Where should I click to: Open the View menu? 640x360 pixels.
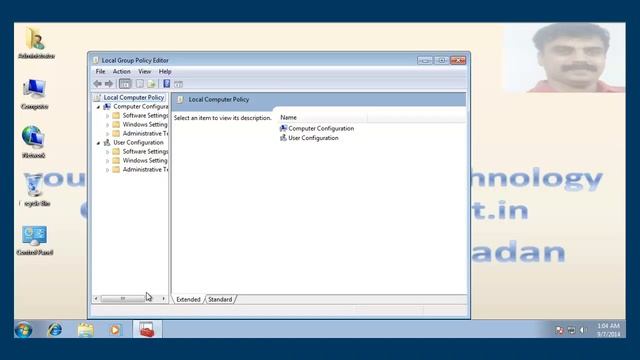coord(144,71)
